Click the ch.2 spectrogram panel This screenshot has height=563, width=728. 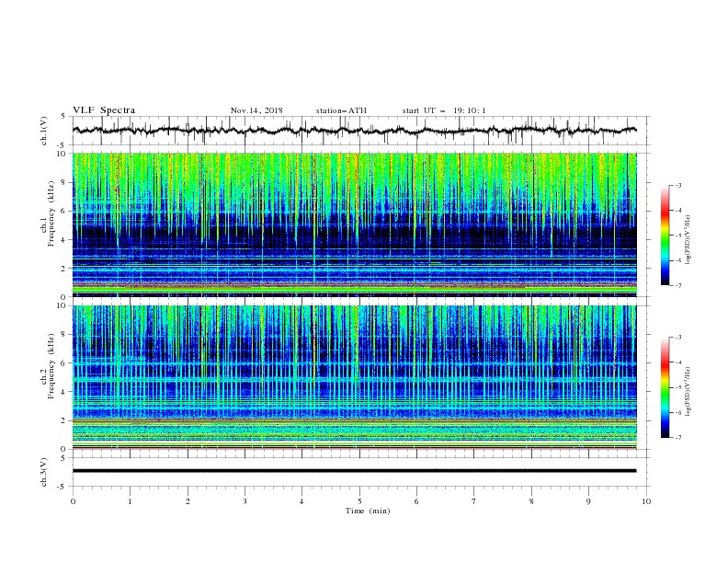pyautogui.click(x=355, y=377)
